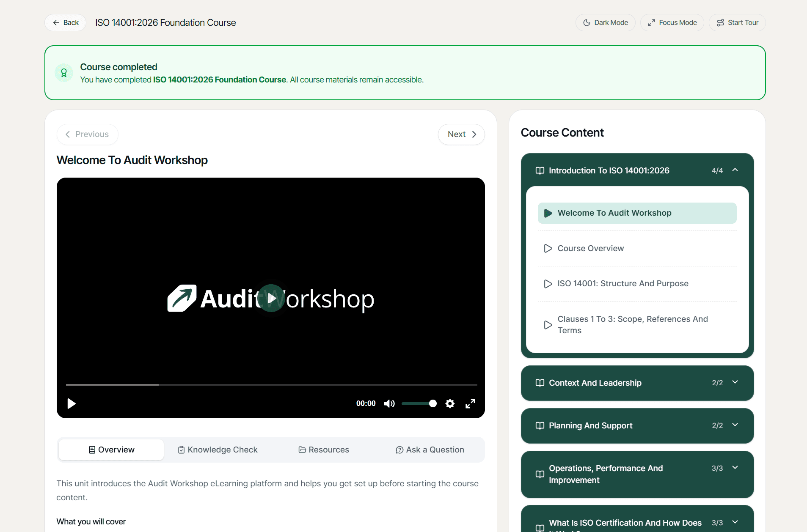The height and width of the screenshot is (532, 807).
Task: Click the Planning And Support section title
Action: click(x=591, y=425)
